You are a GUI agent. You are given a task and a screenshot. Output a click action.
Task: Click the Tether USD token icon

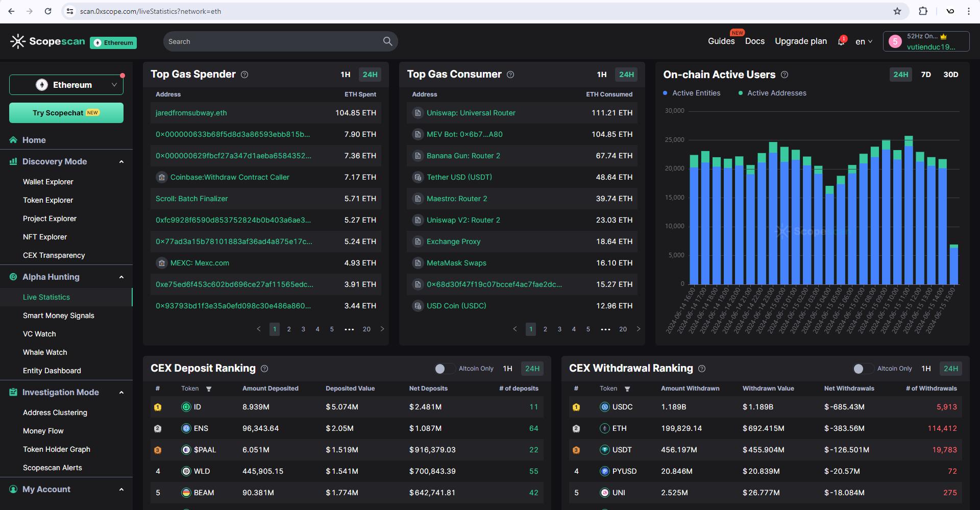coord(418,177)
